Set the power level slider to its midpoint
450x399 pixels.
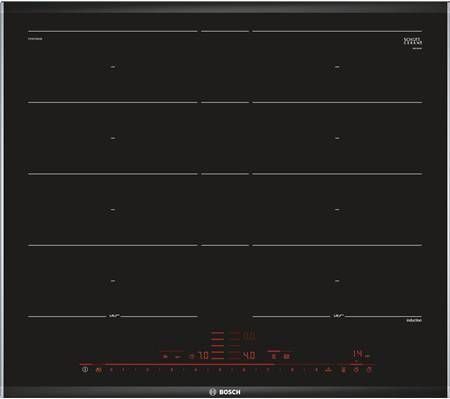tap(213, 370)
